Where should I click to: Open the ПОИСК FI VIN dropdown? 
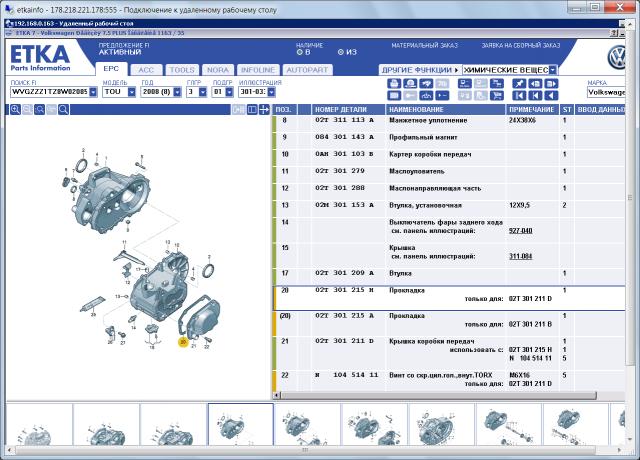point(93,92)
